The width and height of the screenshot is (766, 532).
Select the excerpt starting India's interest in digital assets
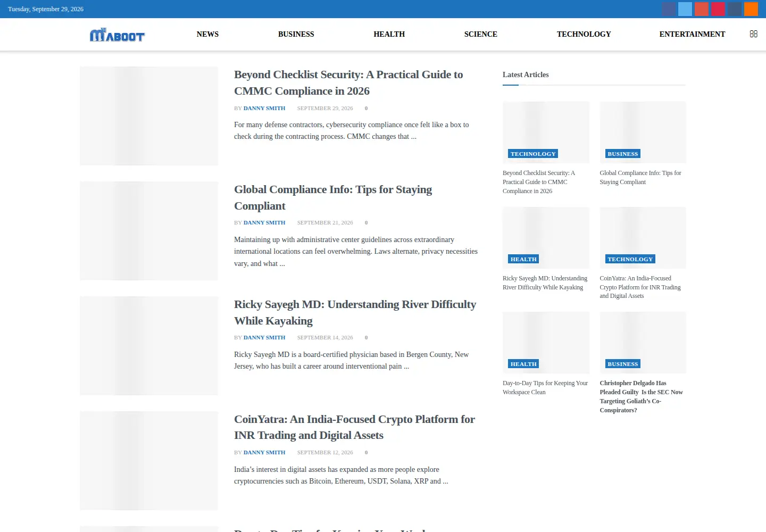(341, 475)
